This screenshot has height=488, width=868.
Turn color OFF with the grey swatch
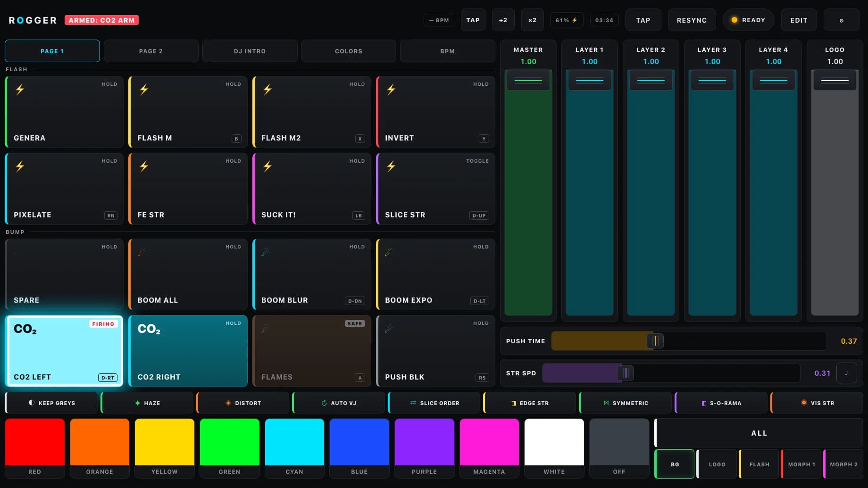[619, 448]
